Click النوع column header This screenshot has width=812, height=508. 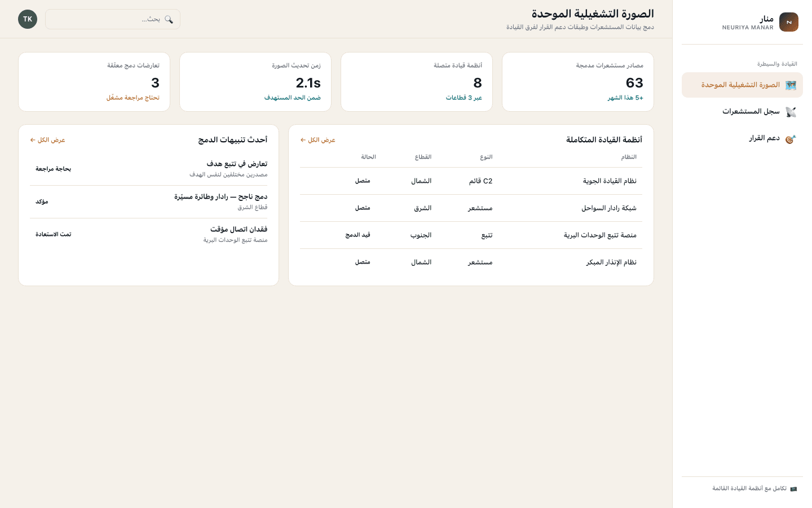pyautogui.click(x=487, y=157)
